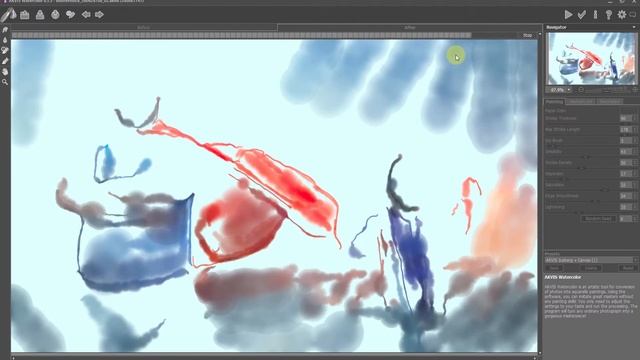640x360 pixels.
Task: Open the Painting settings tab
Action: point(554,101)
